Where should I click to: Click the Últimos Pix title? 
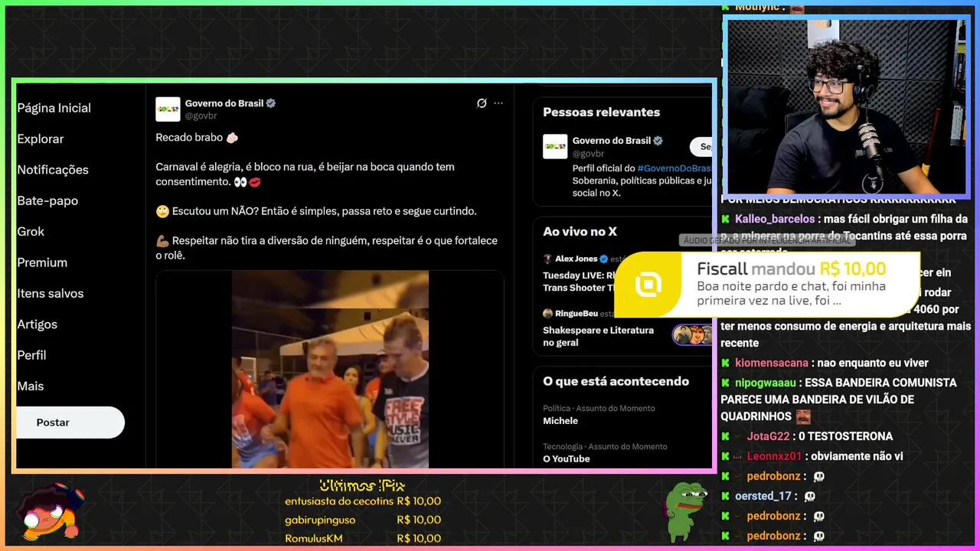point(362,485)
